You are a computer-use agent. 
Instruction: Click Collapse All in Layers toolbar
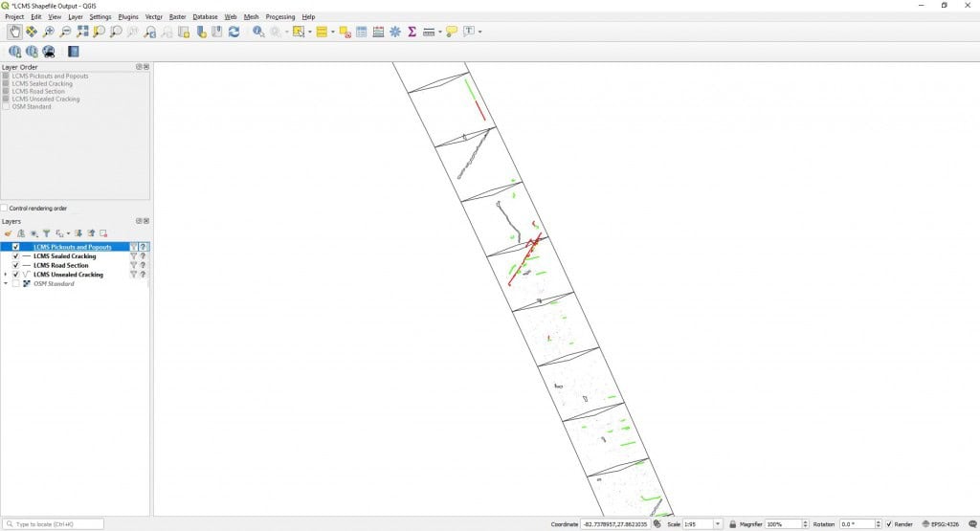pyautogui.click(x=91, y=233)
